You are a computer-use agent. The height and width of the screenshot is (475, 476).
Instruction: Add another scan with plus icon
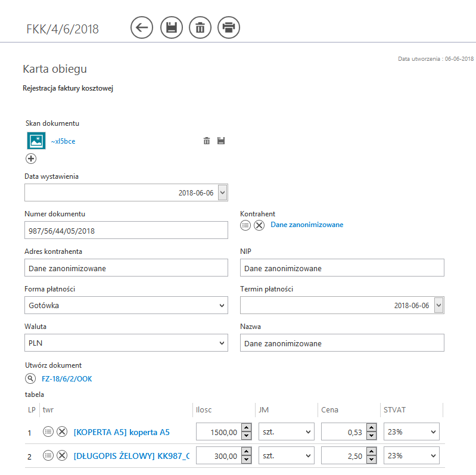31,159
